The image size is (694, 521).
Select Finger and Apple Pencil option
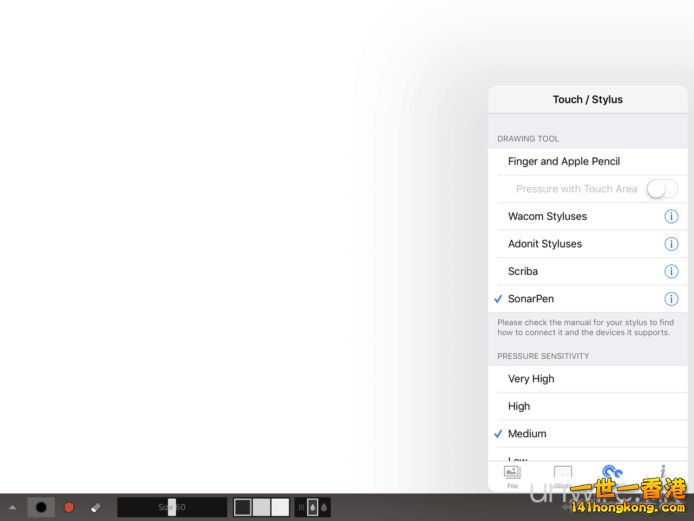pos(564,161)
